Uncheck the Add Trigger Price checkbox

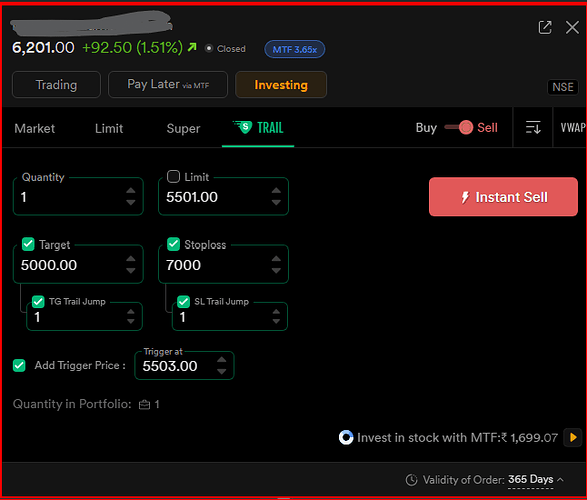pos(19,365)
